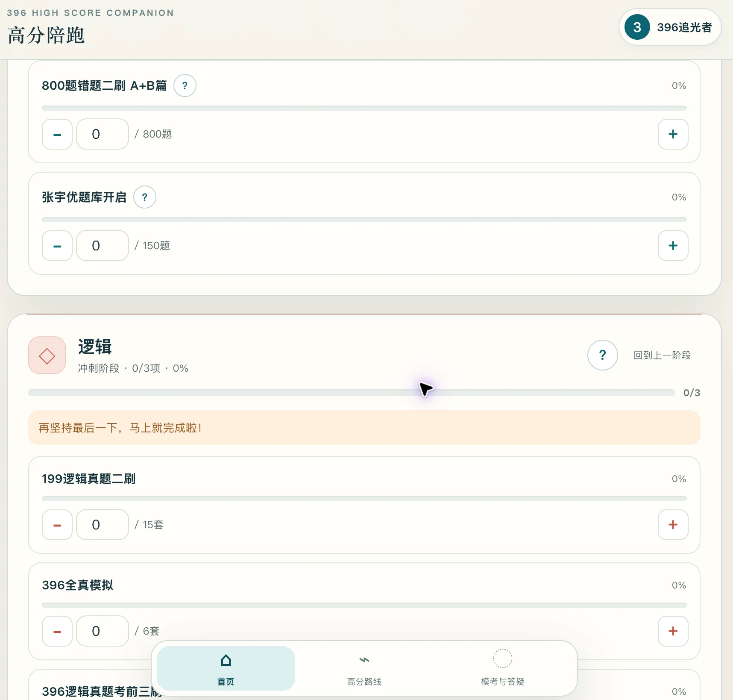Screen dimensions: 733x700
Task: Focus the 800题 count input field
Action: click(103, 134)
